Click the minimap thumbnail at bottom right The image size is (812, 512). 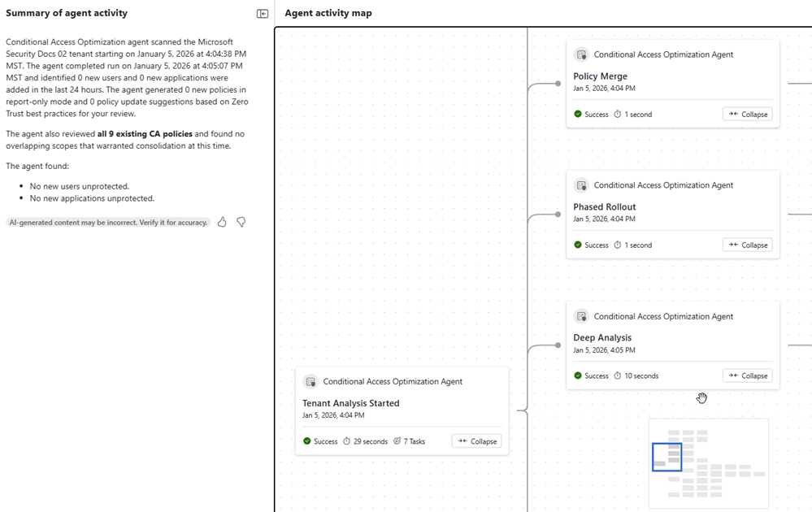[708, 463]
